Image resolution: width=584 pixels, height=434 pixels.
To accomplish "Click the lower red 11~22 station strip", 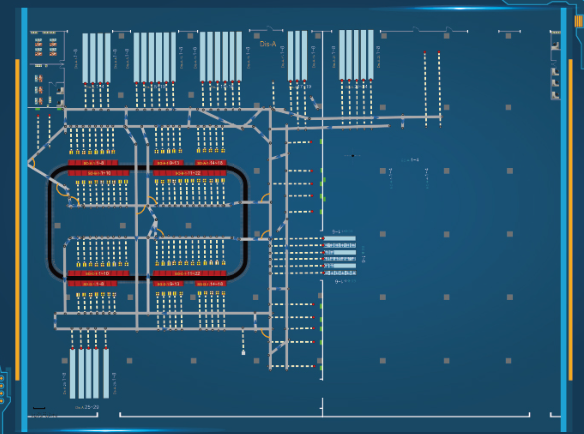I will 190,273.
